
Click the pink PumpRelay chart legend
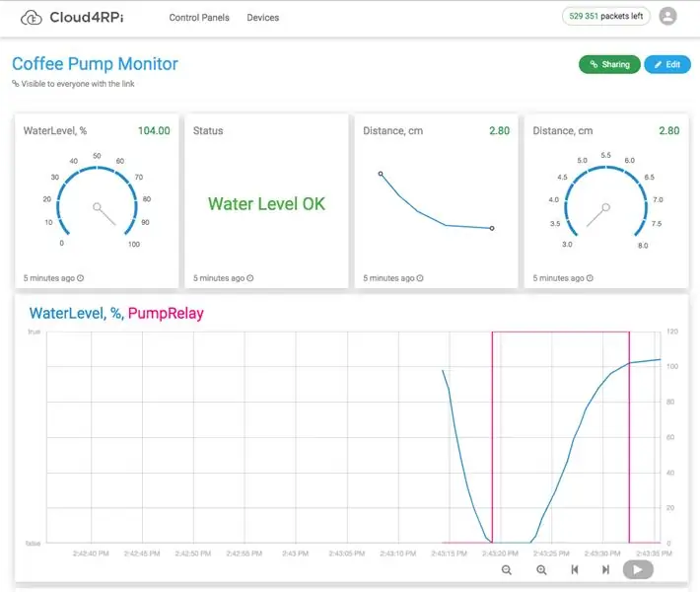pyautogui.click(x=166, y=313)
